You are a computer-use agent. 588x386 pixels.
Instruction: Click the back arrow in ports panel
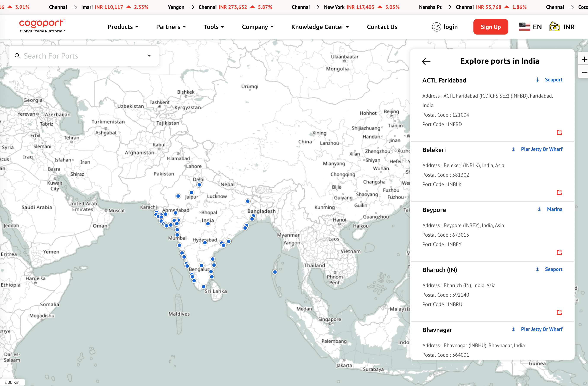tap(426, 62)
